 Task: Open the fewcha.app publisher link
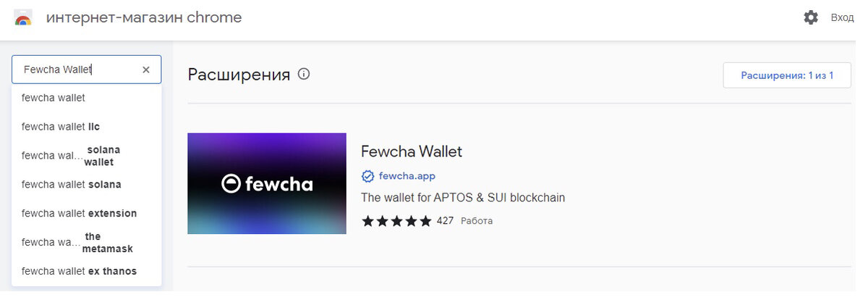(x=407, y=176)
